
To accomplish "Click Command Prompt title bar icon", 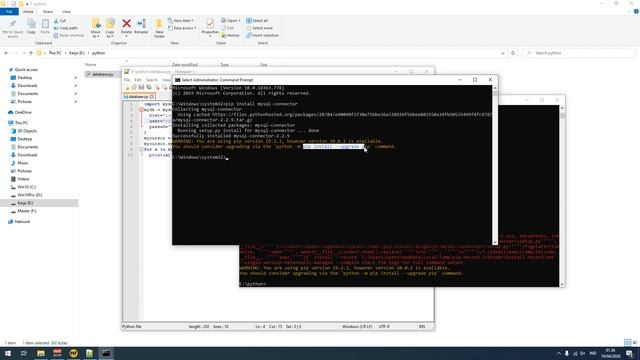I will tap(178, 80).
